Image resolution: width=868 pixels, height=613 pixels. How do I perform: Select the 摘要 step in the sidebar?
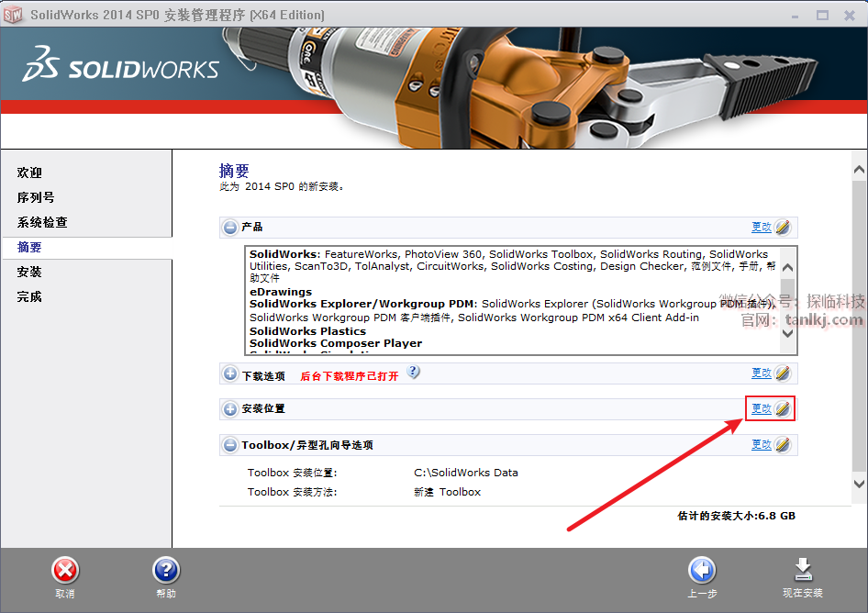coord(29,248)
